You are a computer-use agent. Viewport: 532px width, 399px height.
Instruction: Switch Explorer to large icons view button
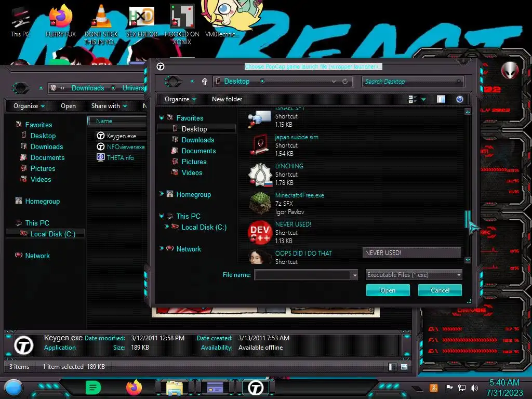[x=404, y=367]
